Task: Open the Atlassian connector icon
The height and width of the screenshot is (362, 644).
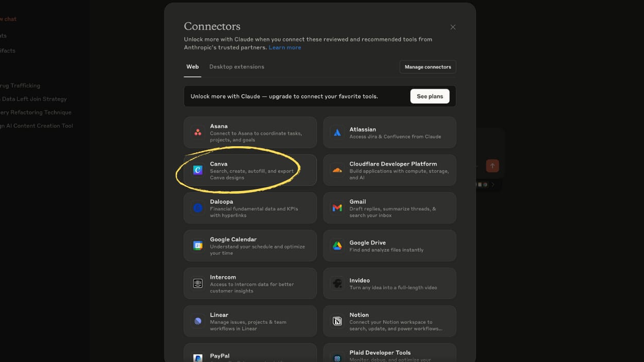Action: [x=337, y=132]
